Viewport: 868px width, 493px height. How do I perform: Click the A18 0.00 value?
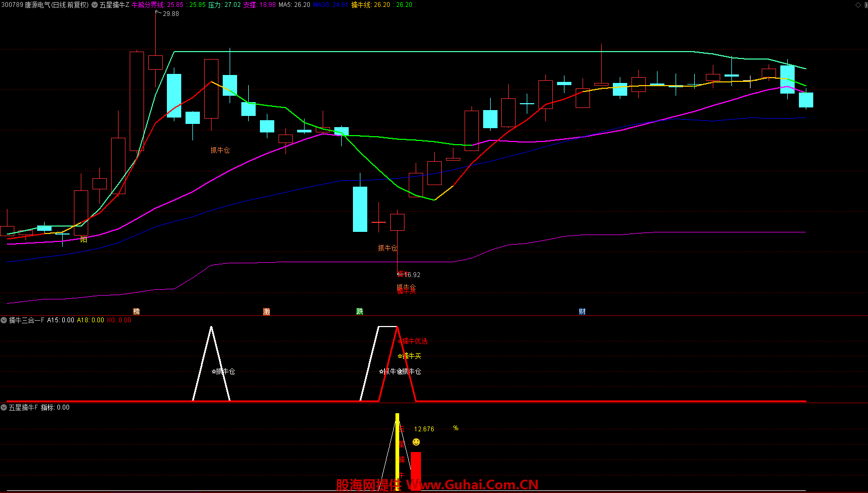[x=90, y=320]
